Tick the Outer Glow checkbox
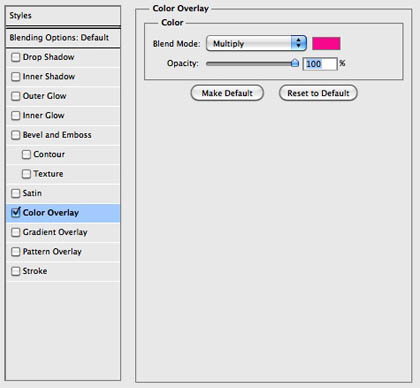The image size is (420, 388). coord(16,96)
